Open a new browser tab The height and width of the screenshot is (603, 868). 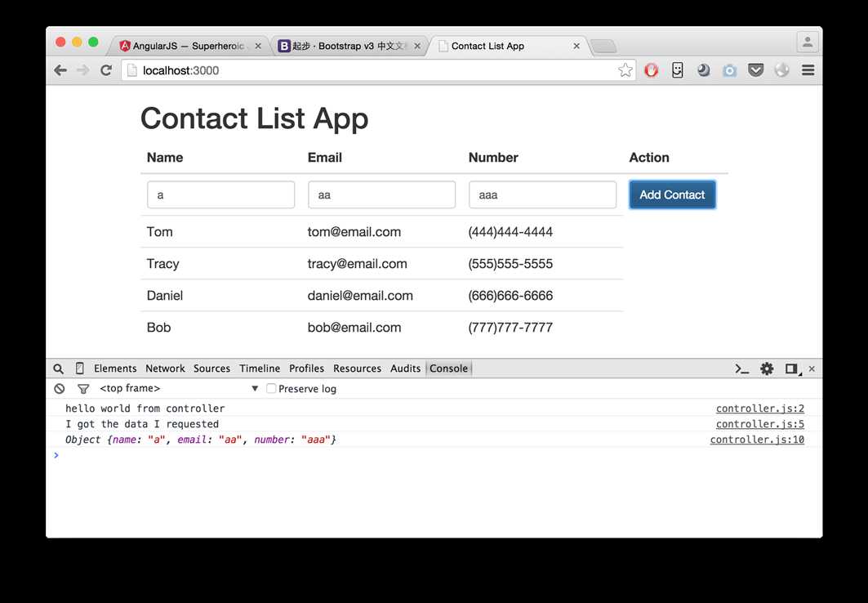coord(603,47)
